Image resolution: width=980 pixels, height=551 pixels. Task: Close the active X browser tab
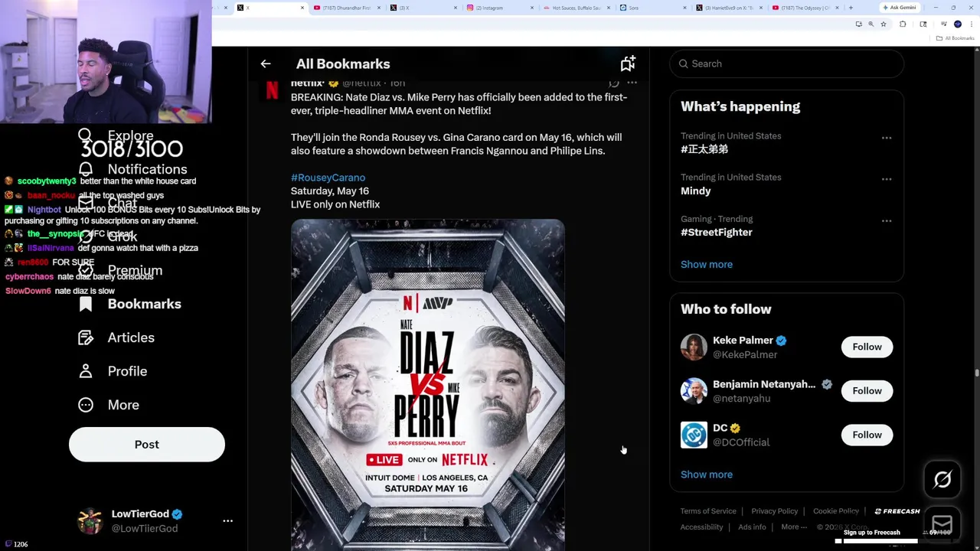coord(302,8)
